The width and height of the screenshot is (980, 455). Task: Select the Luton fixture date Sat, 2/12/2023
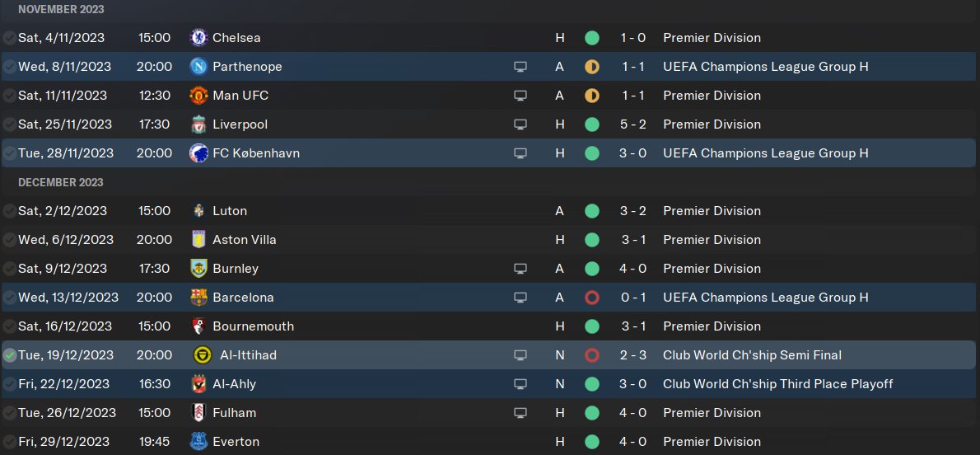[65, 211]
